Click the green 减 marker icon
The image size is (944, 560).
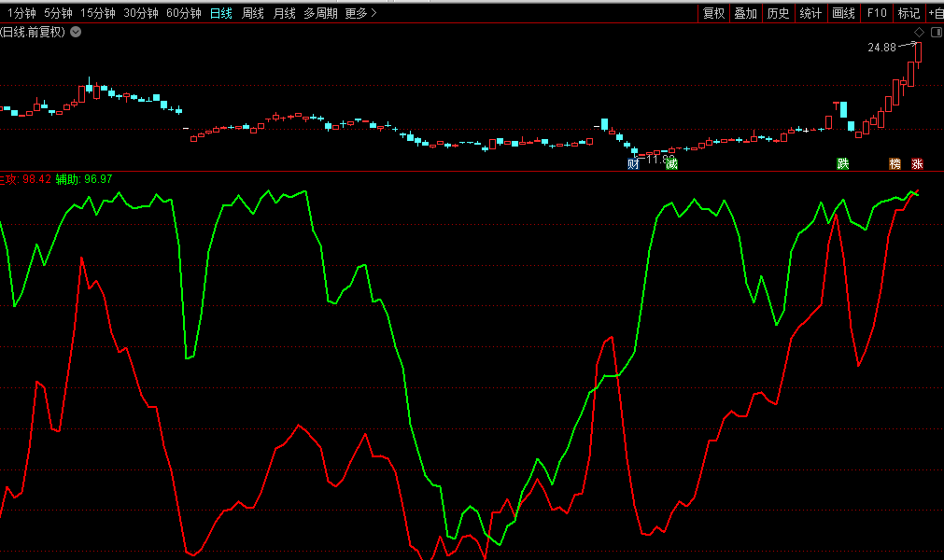coord(670,164)
